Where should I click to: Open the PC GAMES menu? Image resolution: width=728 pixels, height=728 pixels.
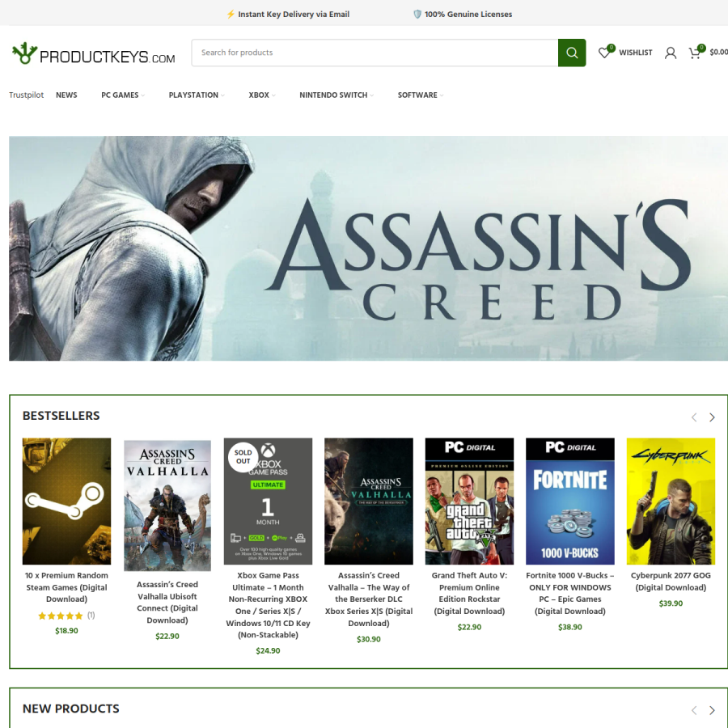tap(120, 95)
